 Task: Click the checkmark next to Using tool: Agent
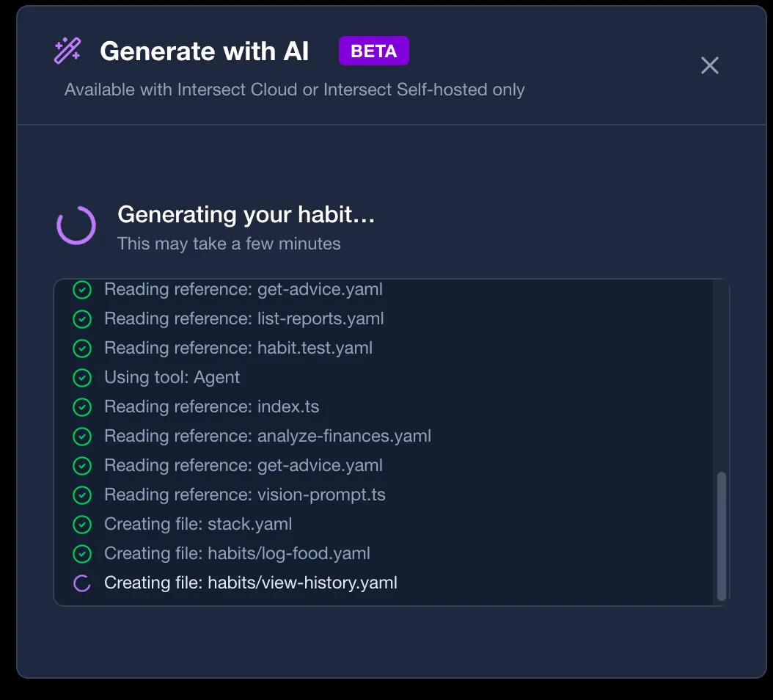(x=82, y=377)
